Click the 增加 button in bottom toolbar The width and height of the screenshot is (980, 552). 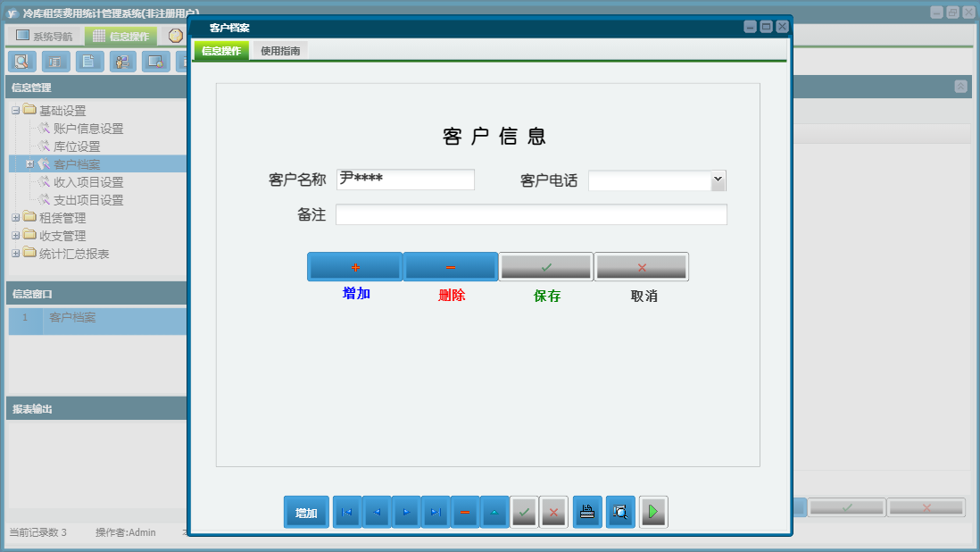point(306,512)
